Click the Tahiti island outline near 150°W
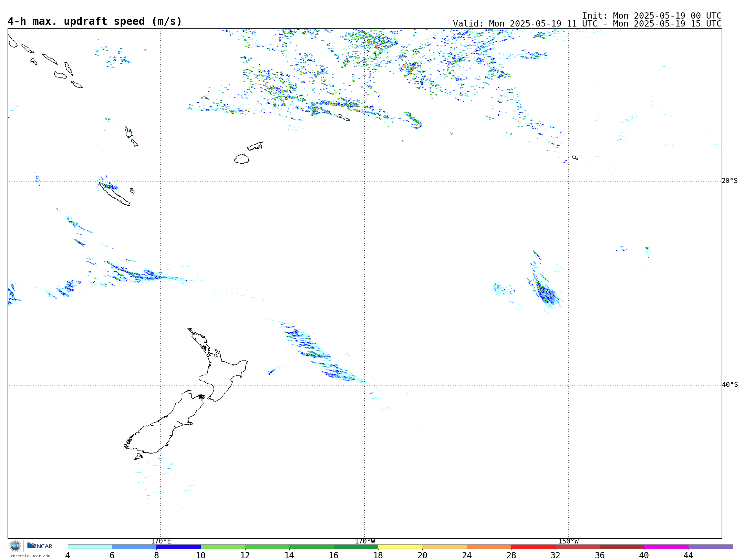 (575, 157)
